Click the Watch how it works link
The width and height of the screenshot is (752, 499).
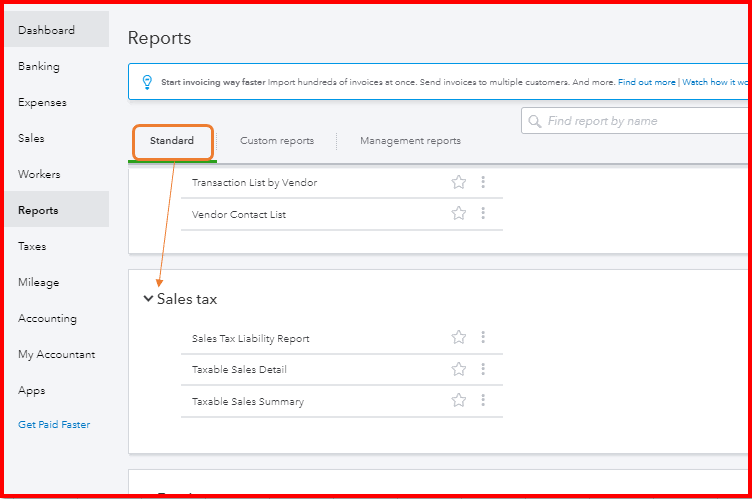[x=715, y=82]
